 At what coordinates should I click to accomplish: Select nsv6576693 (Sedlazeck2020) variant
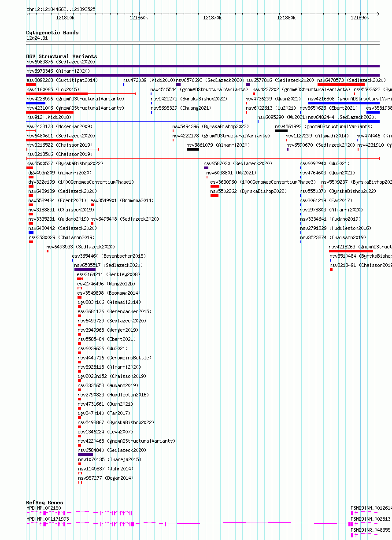[x=210, y=80]
